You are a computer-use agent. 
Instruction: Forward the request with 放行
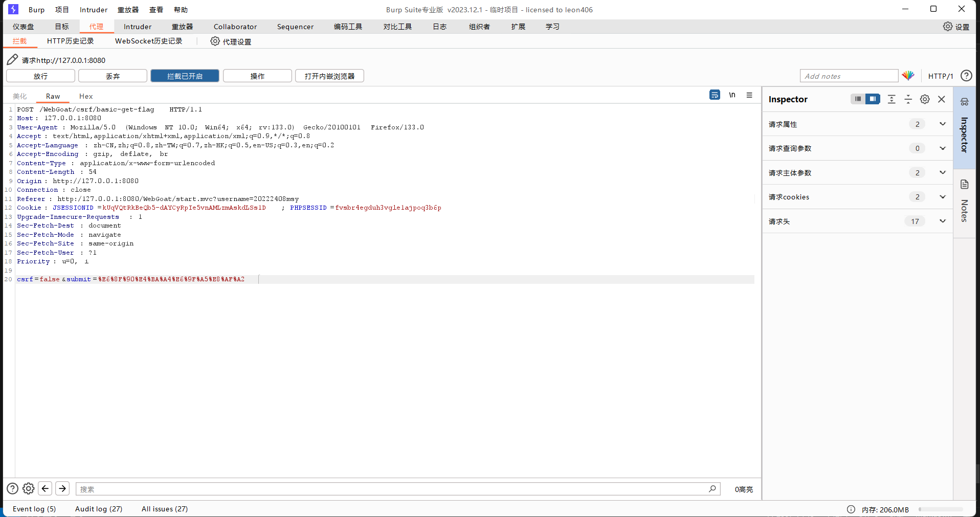pos(40,76)
